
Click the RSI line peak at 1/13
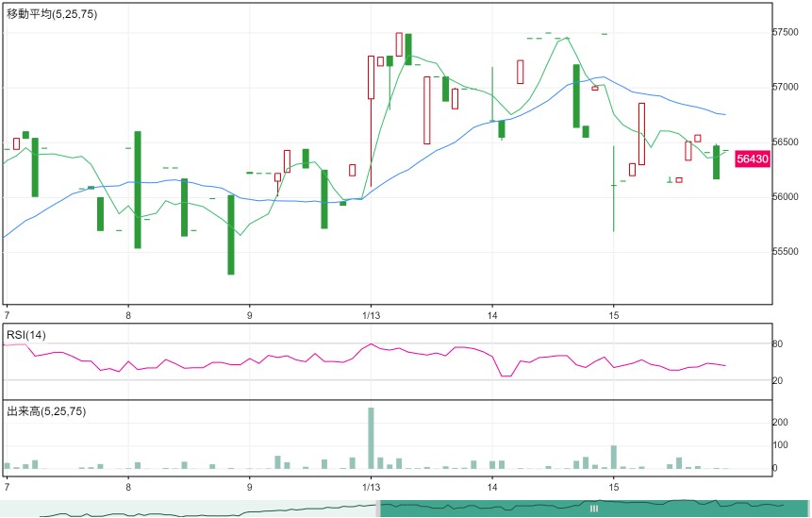point(371,344)
